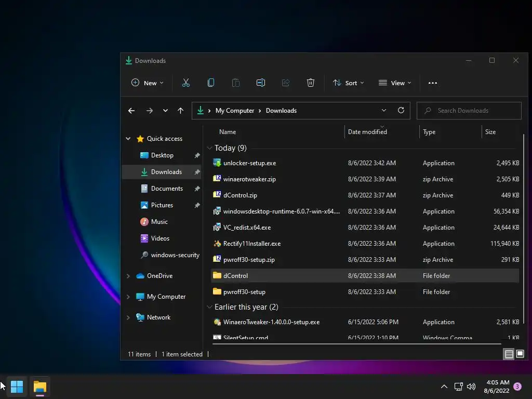This screenshot has width=532, height=399.
Task: Click the vertical scrollbar of file list
Action: pos(524,229)
